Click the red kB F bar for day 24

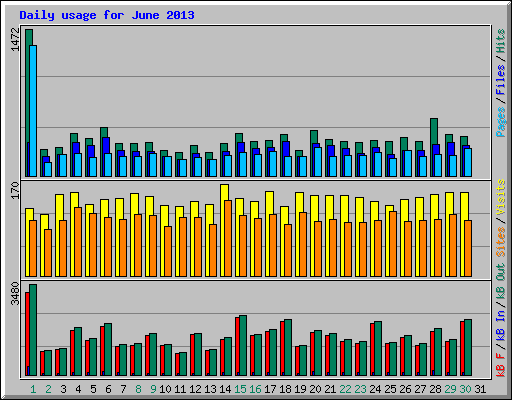[372, 349]
